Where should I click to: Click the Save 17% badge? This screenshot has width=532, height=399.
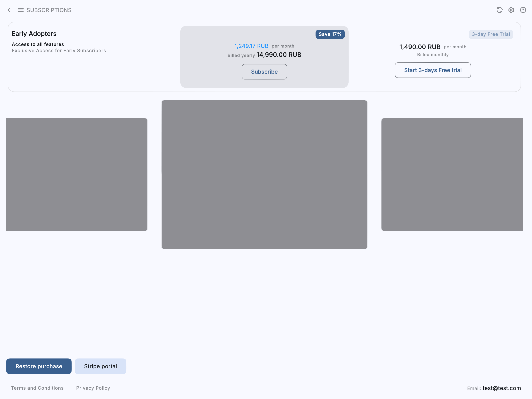[330, 34]
